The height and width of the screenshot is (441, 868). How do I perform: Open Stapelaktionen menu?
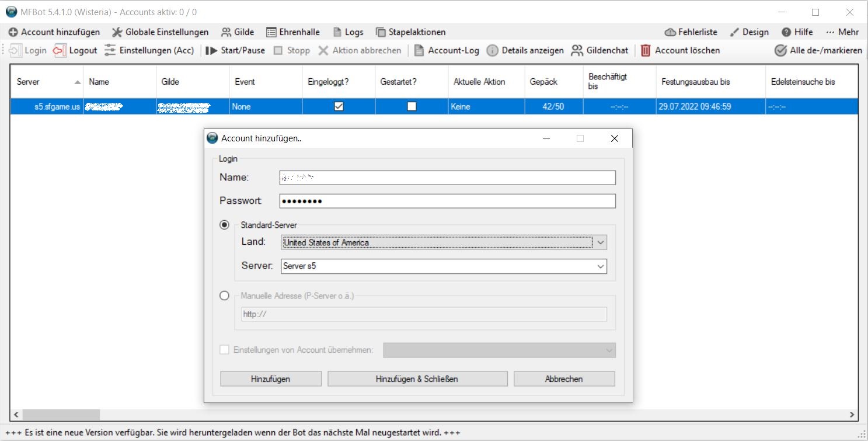410,32
